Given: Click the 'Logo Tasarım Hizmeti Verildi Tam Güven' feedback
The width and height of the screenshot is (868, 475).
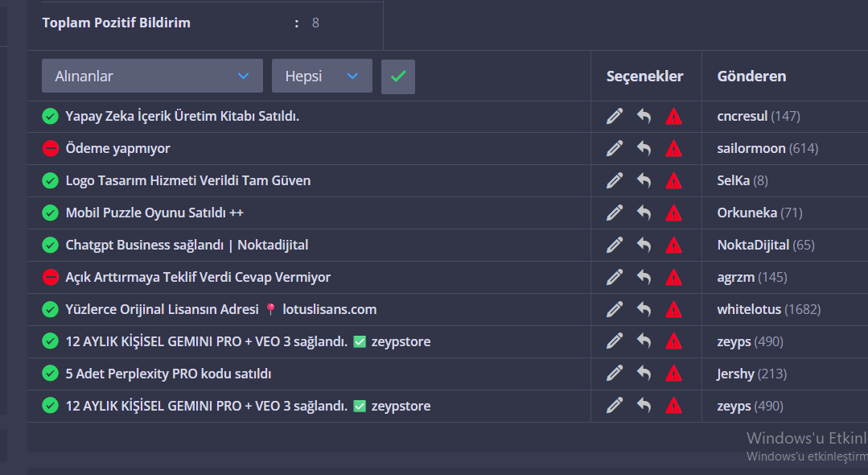Looking at the screenshot, I should pyautogui.click(x=187, y=181).
